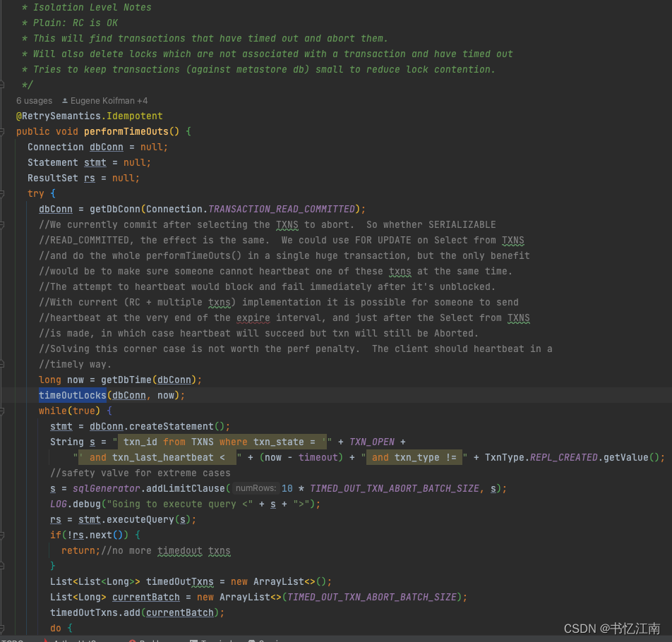The height and width of the screenshot is (642, 672).
Task: Fold the do block at its gutter marker
Action: click(x=1, y=629)
